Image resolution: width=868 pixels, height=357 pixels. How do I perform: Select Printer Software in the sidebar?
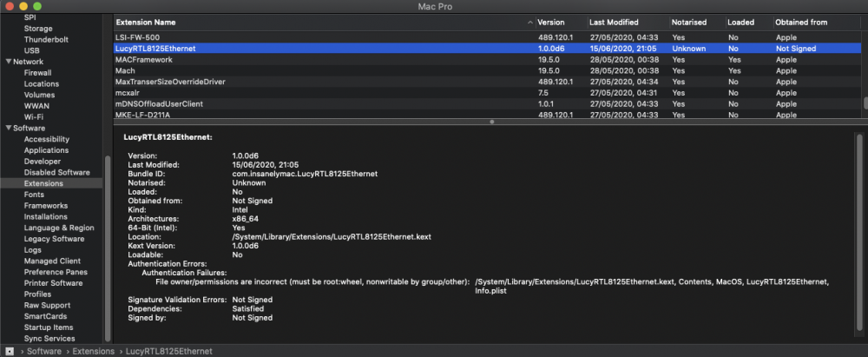click(x=53, y=283)
